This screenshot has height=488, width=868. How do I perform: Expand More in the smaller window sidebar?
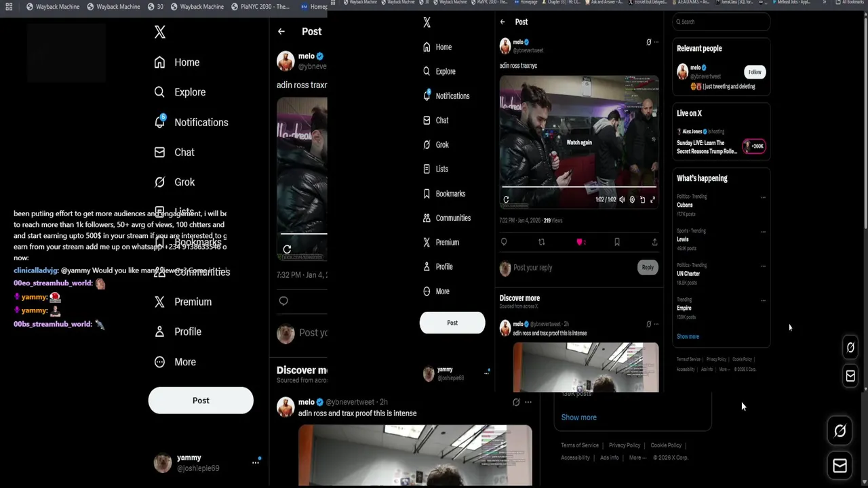point(435,291)
